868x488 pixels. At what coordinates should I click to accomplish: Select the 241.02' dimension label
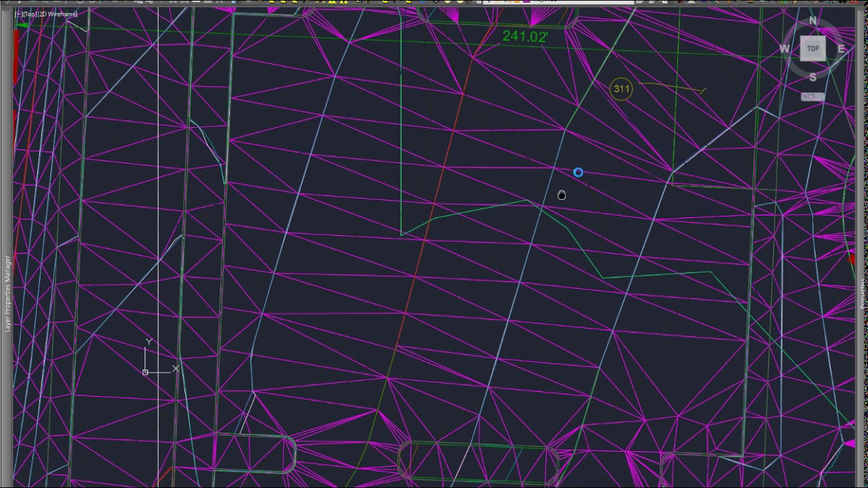(x=525, y=37)
